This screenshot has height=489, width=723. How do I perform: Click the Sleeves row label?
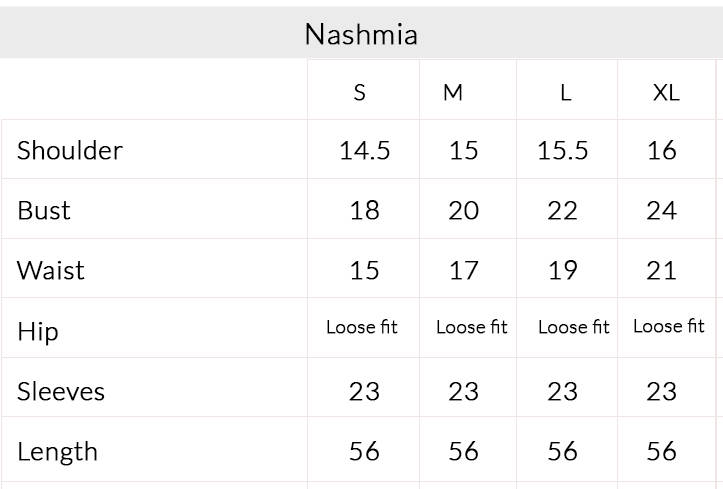click(x=61, y=391)
